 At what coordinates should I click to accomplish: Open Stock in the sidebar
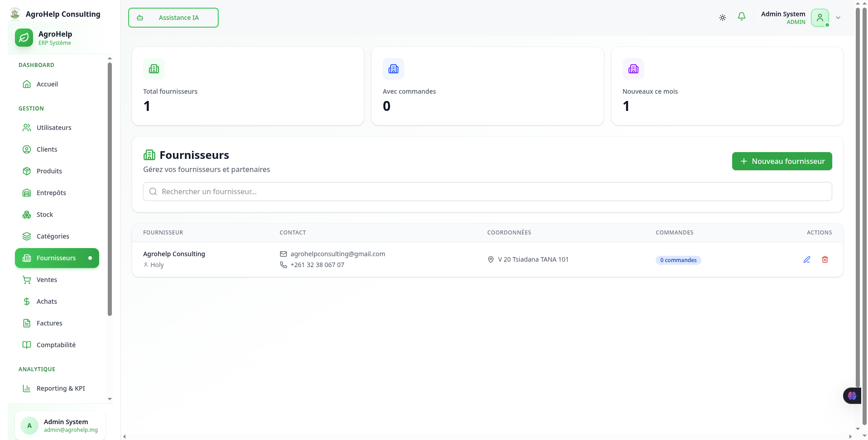tap(45, 215)
